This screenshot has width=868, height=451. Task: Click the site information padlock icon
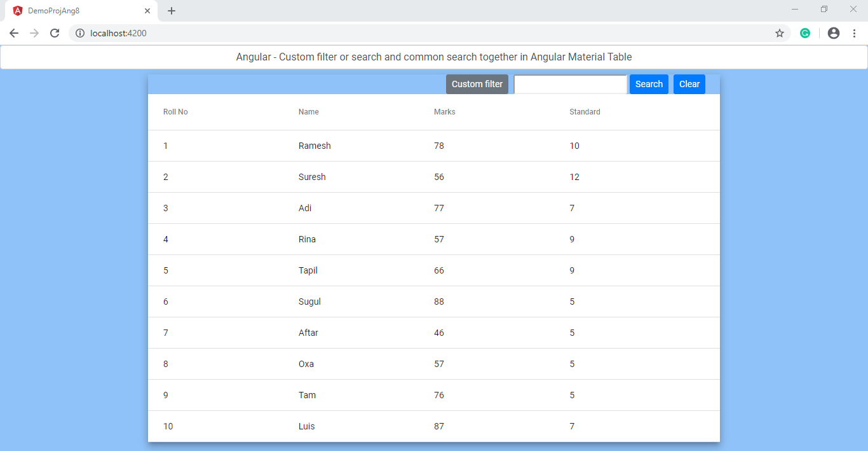(x=79, y=32)
